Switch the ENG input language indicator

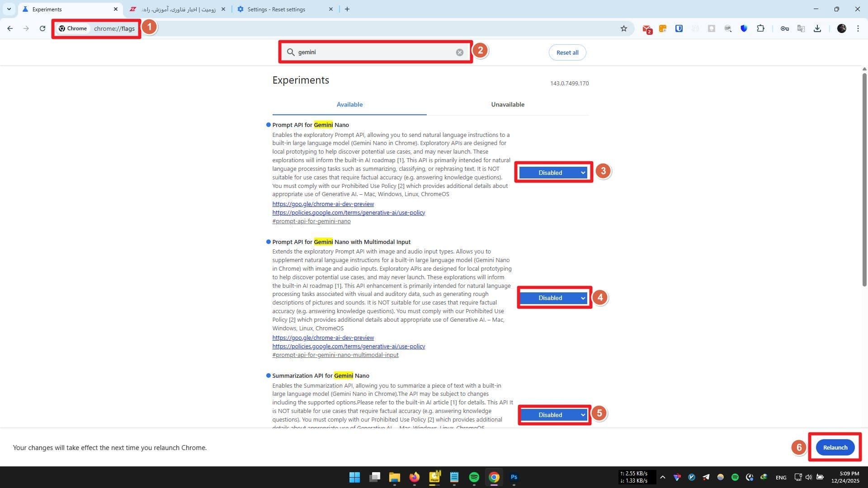pos(781,477)
